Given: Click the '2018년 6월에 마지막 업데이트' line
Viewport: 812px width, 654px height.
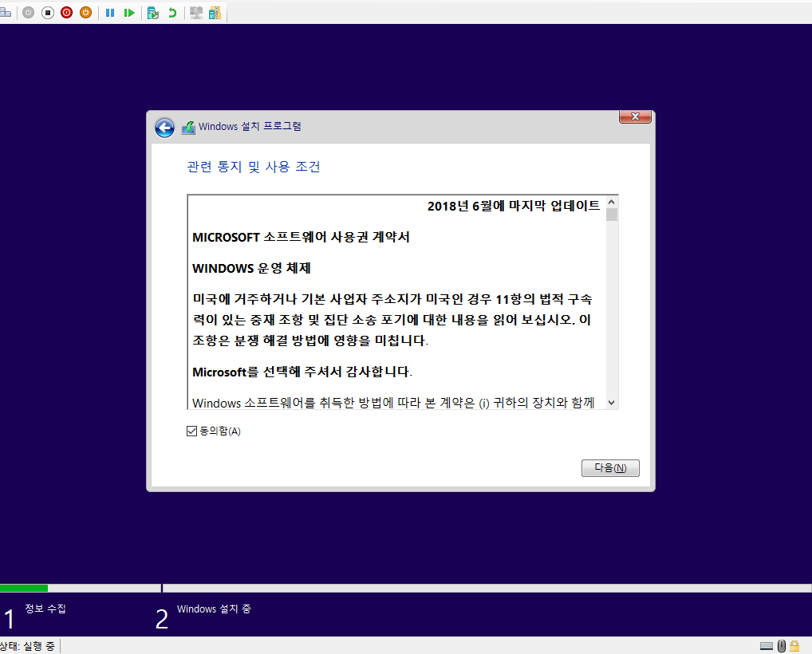Looking at the screenshot, I should pyautogui.click(x=513, y=206).
